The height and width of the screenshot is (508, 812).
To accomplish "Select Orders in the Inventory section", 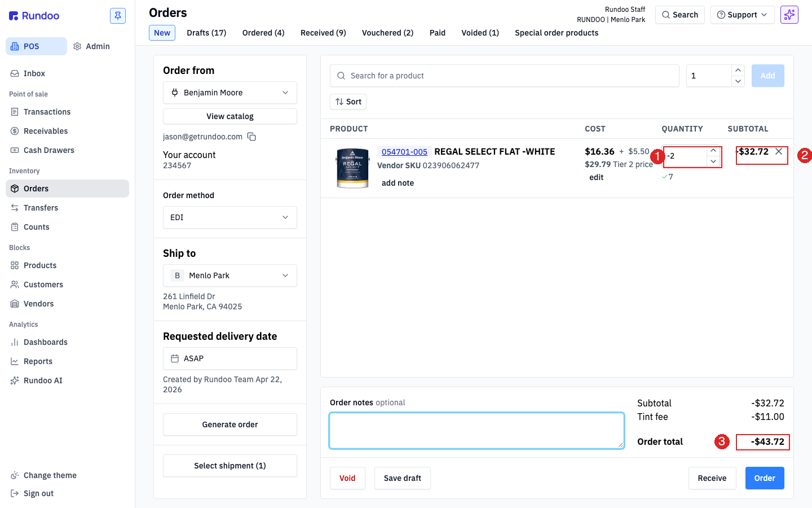I will click(68, 189).
